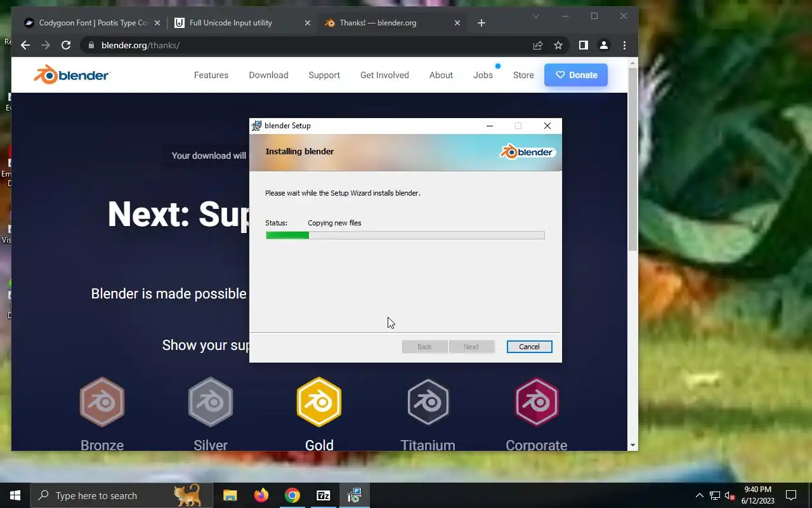The height and width of the screenshot is (508, 812).
Task: Close the Full Unicode Input utility tab
Action: click(308, 23)
